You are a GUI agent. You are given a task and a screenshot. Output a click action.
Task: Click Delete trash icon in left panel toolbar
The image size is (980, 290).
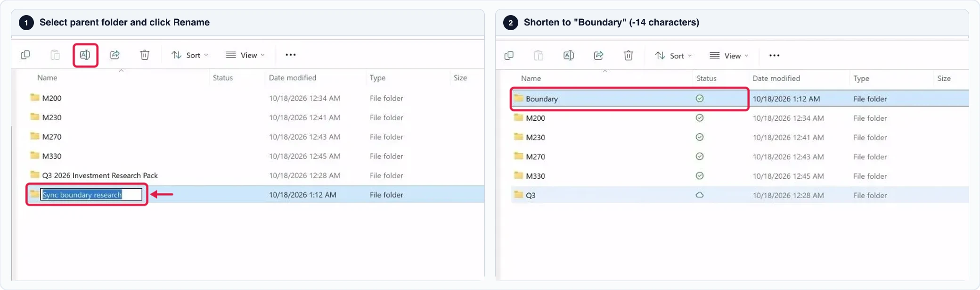click(x=145, y=55)
